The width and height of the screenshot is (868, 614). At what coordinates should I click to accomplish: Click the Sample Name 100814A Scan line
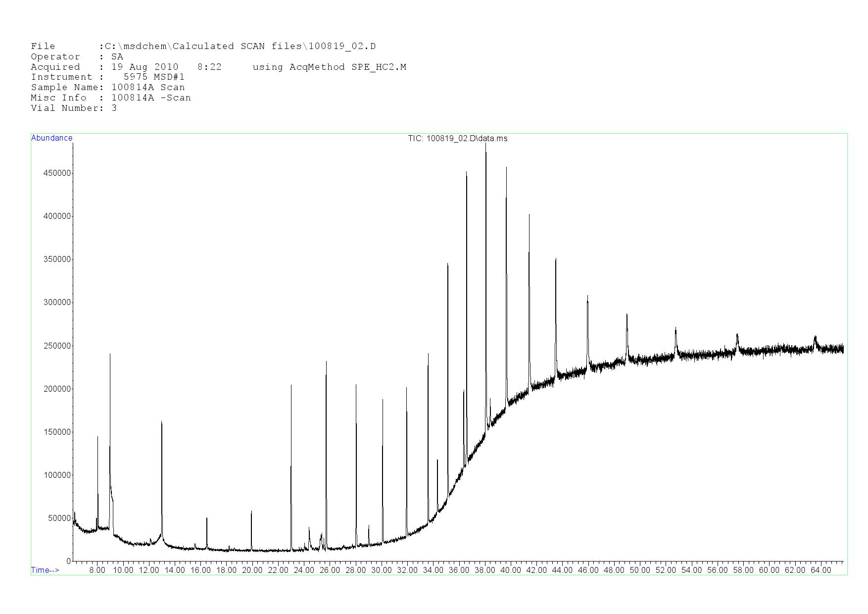pyautogui.click(x=107, y=88)
